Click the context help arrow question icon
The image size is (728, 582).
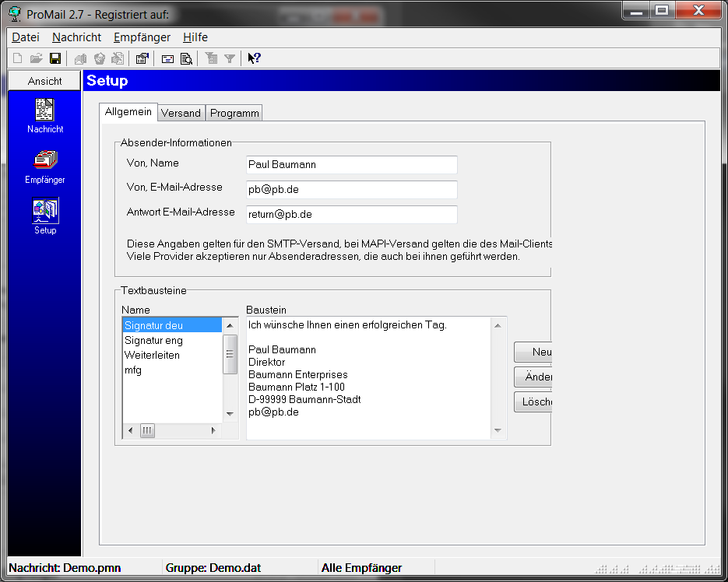(254, 58)
